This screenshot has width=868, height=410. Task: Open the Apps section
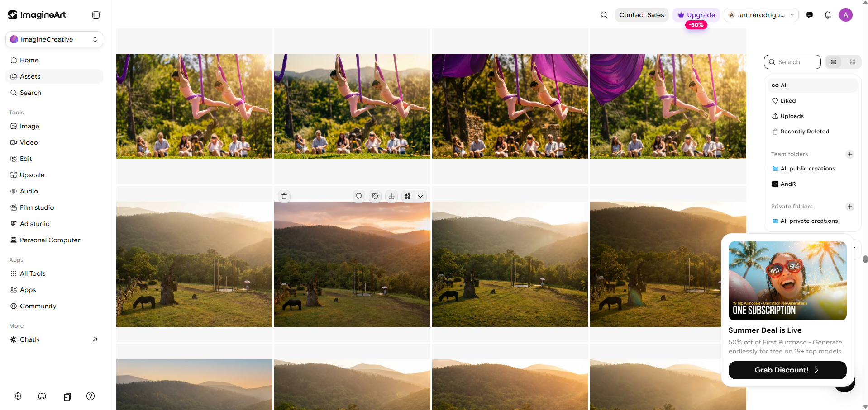pyautogui.click(x=54, y=290)
